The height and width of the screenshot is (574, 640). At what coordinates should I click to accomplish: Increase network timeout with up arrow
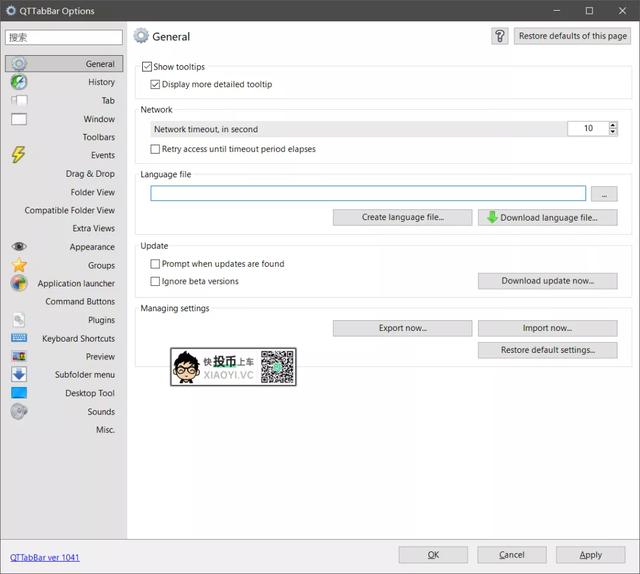click(612, 125)
